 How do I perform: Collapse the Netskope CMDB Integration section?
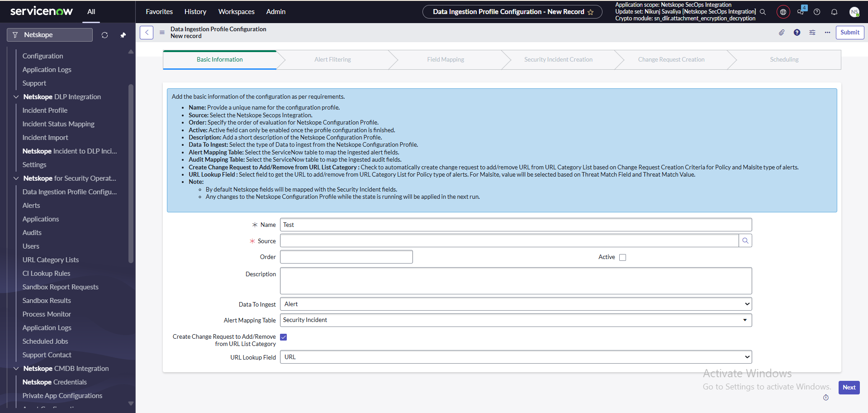pos(16,369)
